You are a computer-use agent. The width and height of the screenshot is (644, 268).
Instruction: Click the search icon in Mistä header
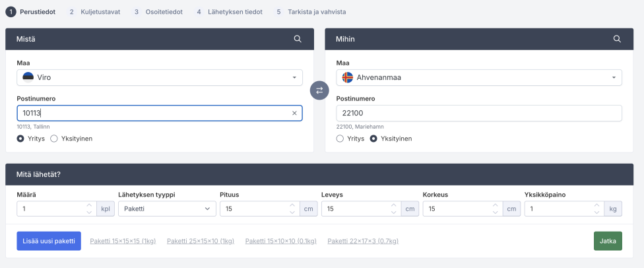[x=298, y=39]
